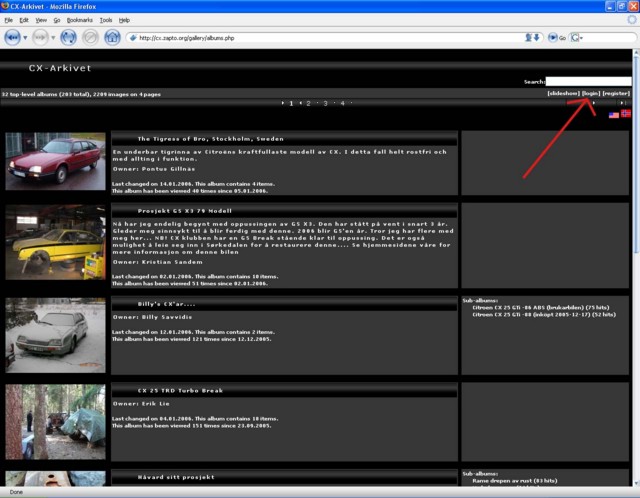The height and width of the screenshot is (498, 640).
Task: Open the yellow GS X3 thumbnail
Action: tap(55, 242)
